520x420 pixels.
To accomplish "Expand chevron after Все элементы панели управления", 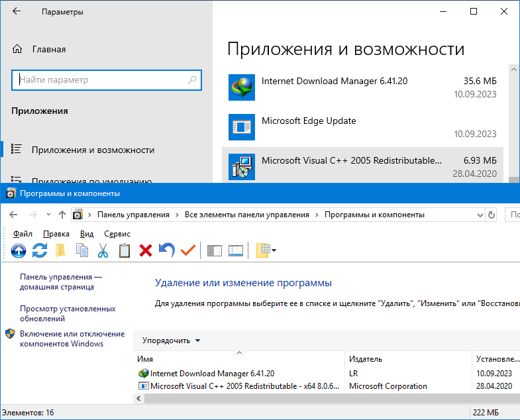I will pyautogui.click(x=317, y=215).
